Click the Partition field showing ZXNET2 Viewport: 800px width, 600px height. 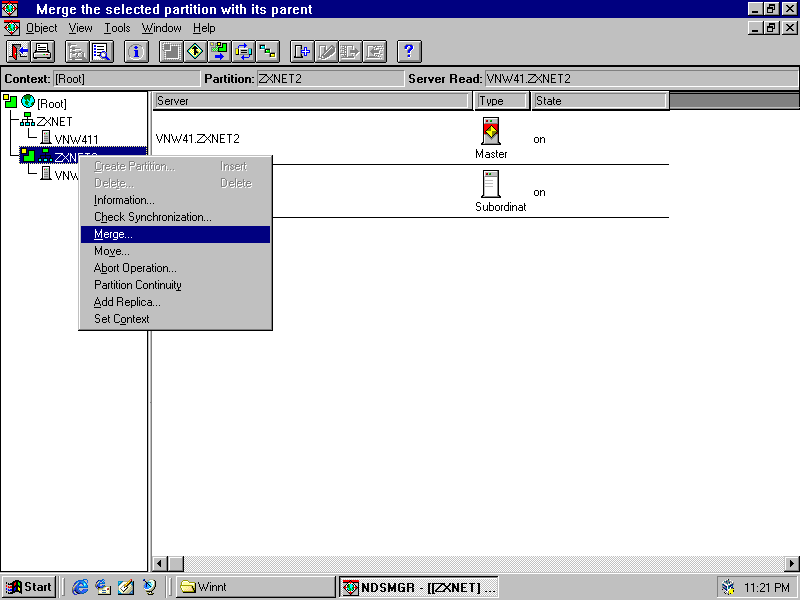(x=330, y=79)
